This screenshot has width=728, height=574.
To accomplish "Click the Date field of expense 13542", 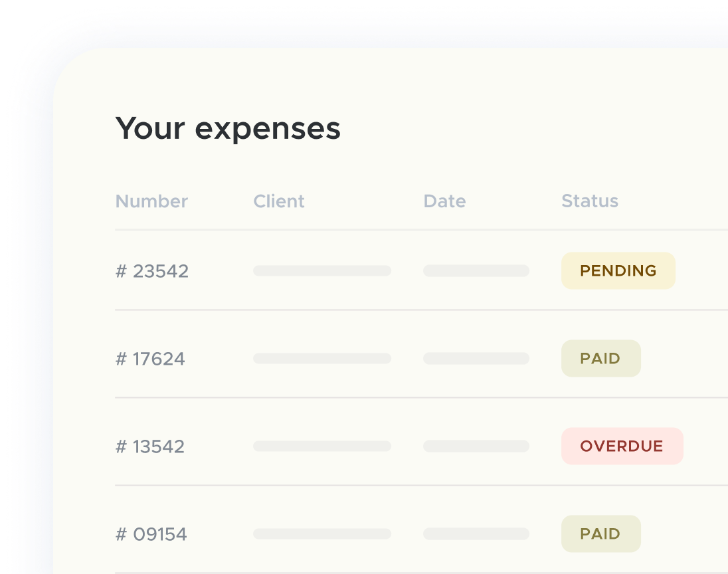I will (476, 446).
